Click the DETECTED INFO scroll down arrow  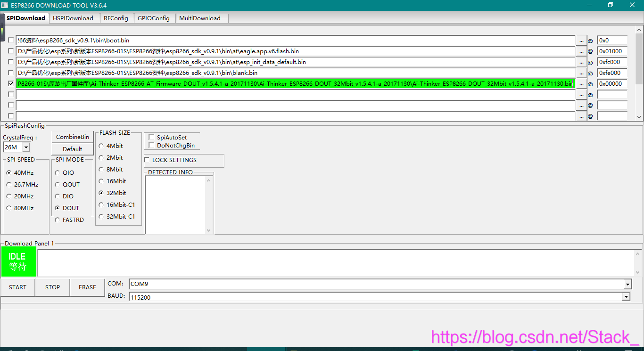click(x=209, y=230)
